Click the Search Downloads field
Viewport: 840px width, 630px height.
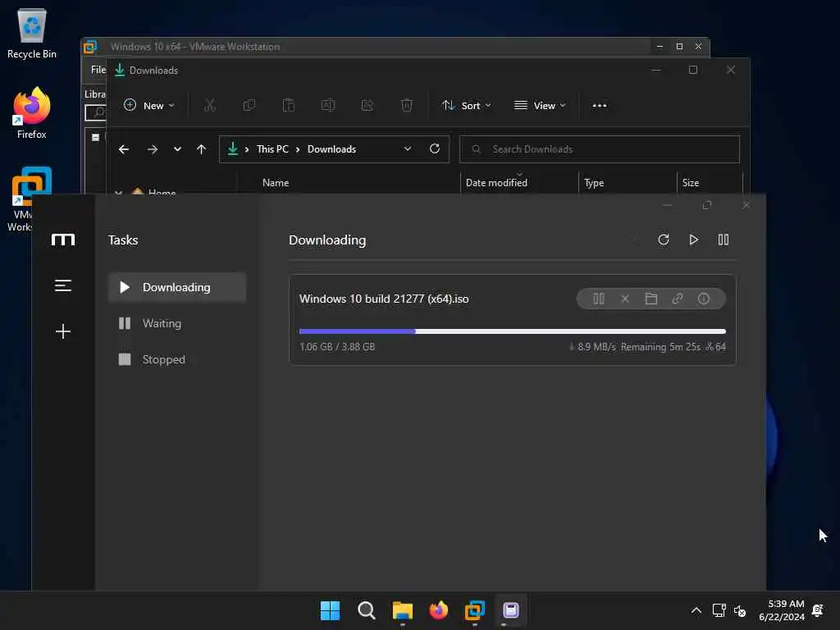599,149
